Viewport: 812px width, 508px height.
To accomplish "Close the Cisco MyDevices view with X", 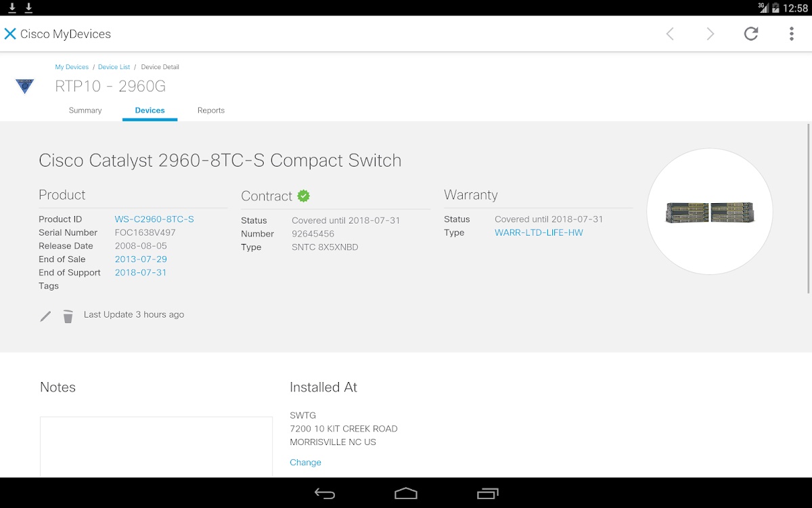I will click(10, 34).
